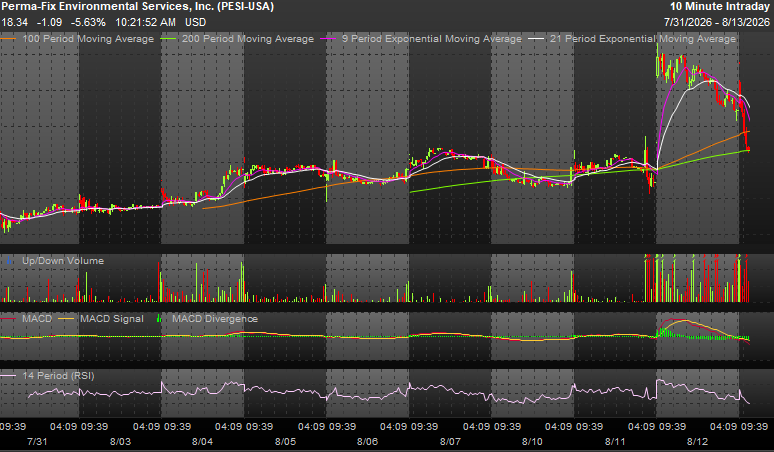This screenshot has height=452, width=774.
Task: Click the 8/05 date axis label
Action: point(285,441)
